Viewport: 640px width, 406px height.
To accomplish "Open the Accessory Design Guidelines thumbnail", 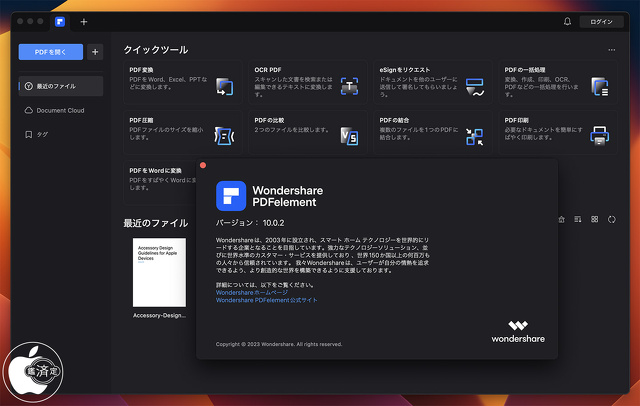I will [x=159, y=272].
